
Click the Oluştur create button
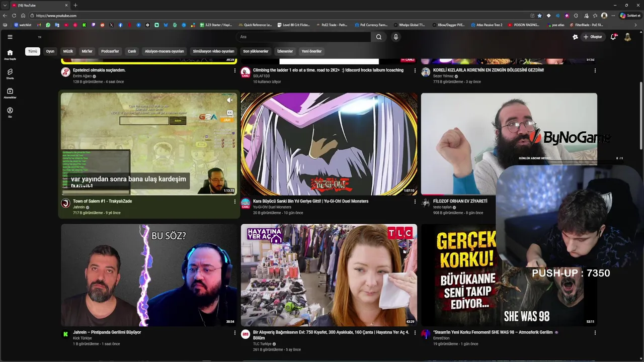coord(593,37)
